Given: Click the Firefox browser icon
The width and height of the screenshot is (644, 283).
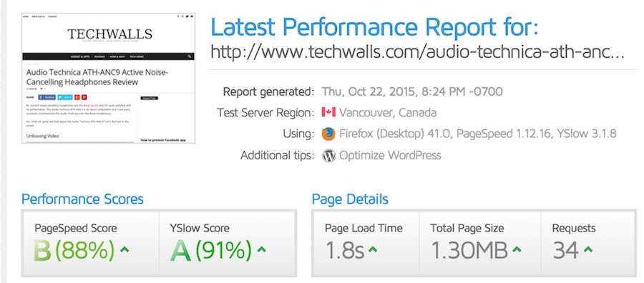Looking at the screenshot, I should pos(328,134).
